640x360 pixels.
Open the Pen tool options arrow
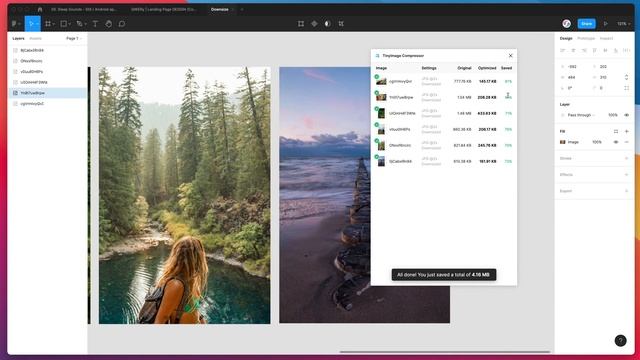pyautogui.click(x=85, y=24)
